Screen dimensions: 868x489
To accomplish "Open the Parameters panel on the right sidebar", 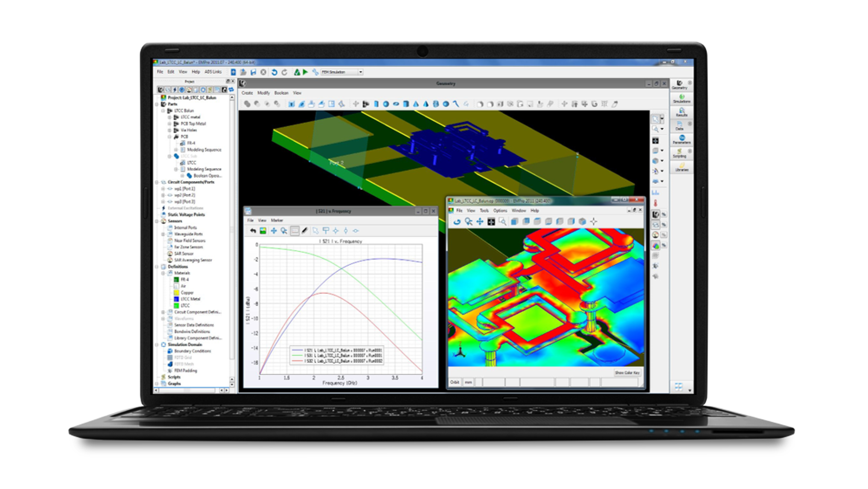I will click(681, 140).
